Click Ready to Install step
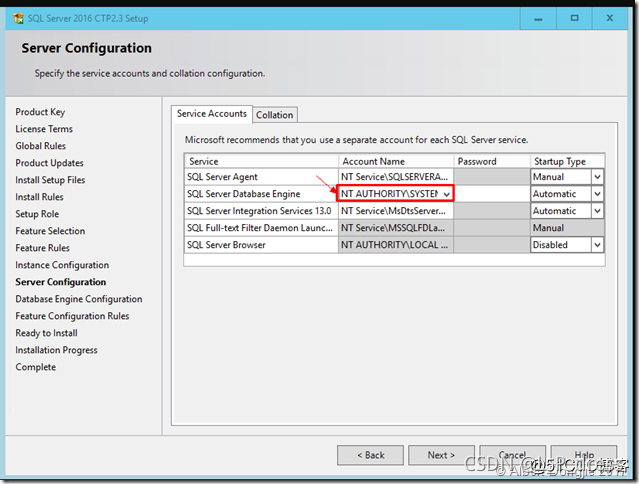This screenshot has height=484, width=639. [x=46, y=333]
